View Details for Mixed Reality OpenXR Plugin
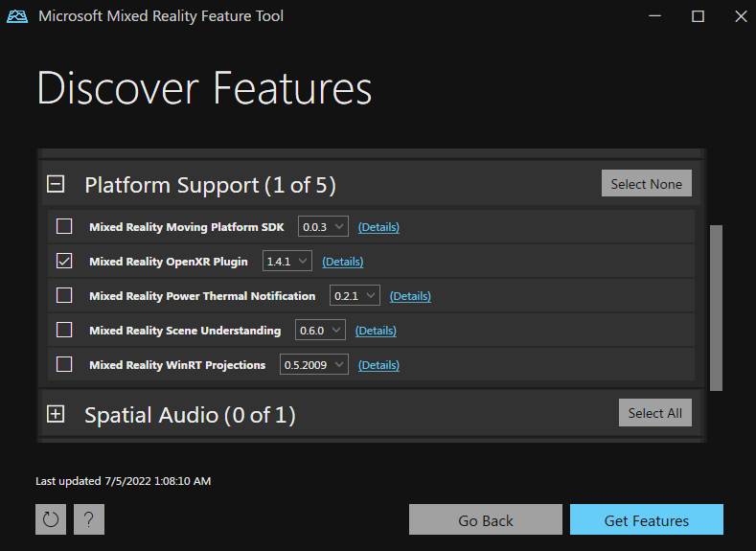 click(343, 262)
